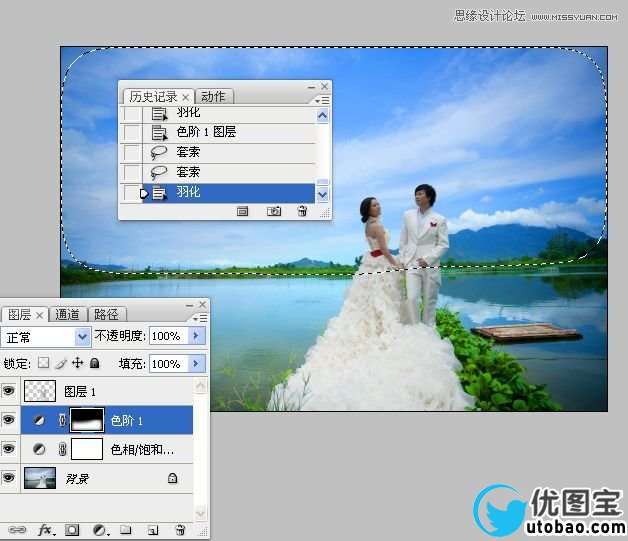Screen dimensions: 628x541
Task: Set history brush source at second 套索 state
Action: click(x=131, y=173)
